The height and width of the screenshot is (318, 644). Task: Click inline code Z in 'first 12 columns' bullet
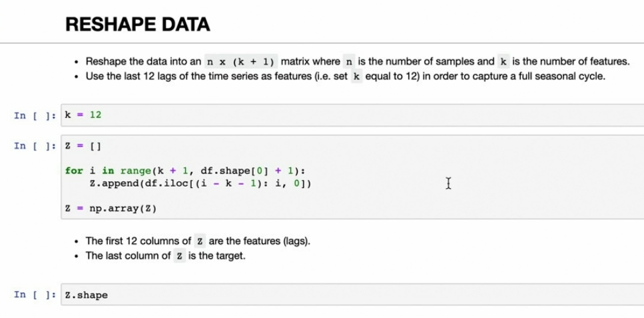[199, 241]
